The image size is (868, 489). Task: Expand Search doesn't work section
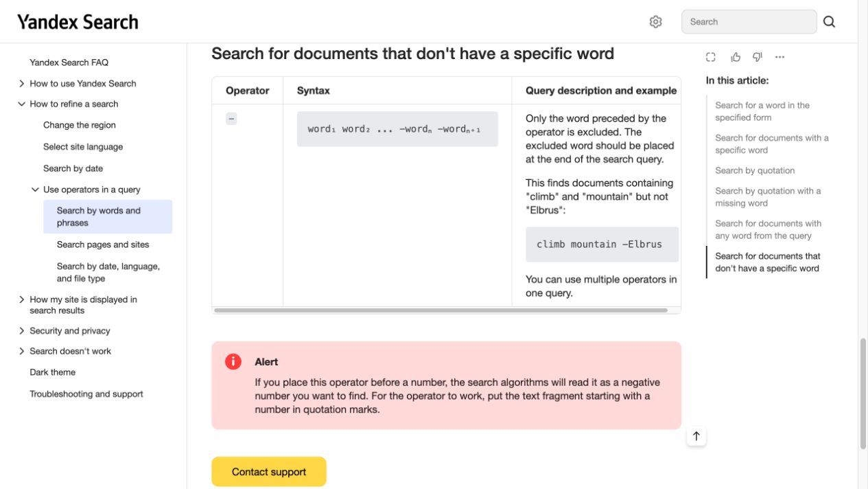coord(21,352)
